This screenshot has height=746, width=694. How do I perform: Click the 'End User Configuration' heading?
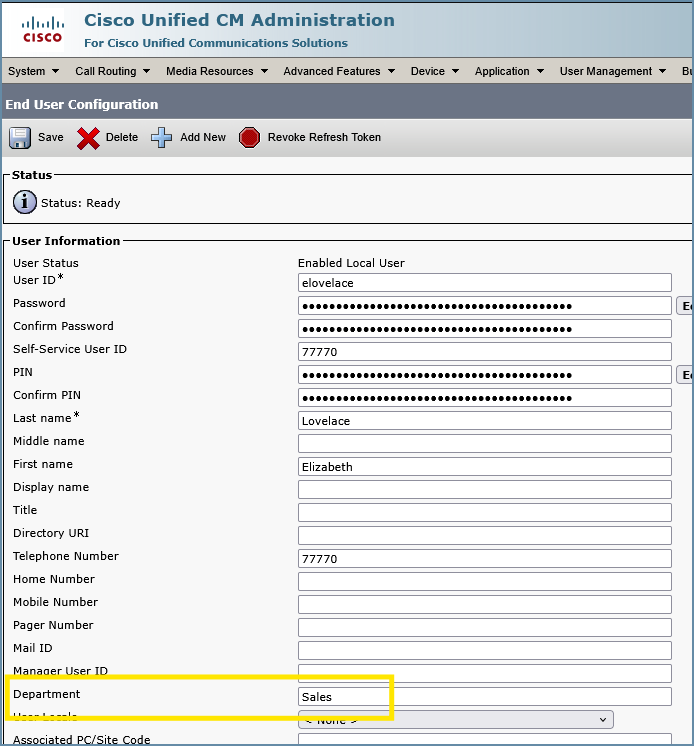(82, 104)
